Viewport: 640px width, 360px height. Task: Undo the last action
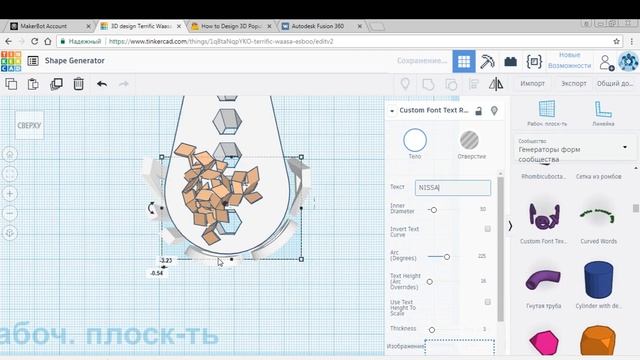(102, 84)
